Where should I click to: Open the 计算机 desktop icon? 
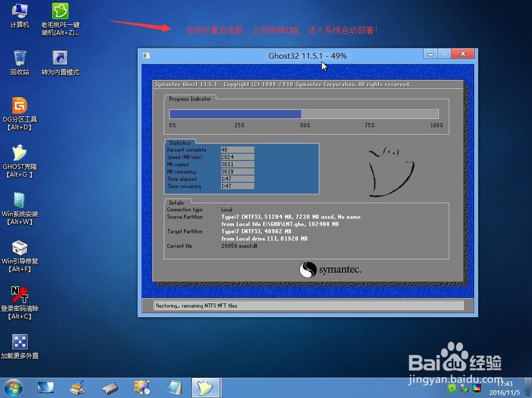click(20, 16)
